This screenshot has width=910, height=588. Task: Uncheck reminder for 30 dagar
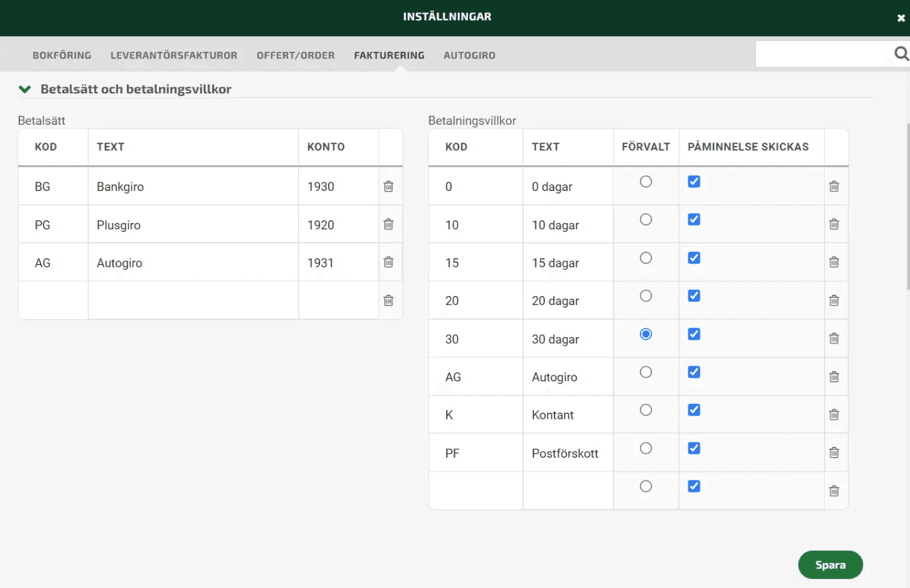pyautogui.click(x=694, y=334)
